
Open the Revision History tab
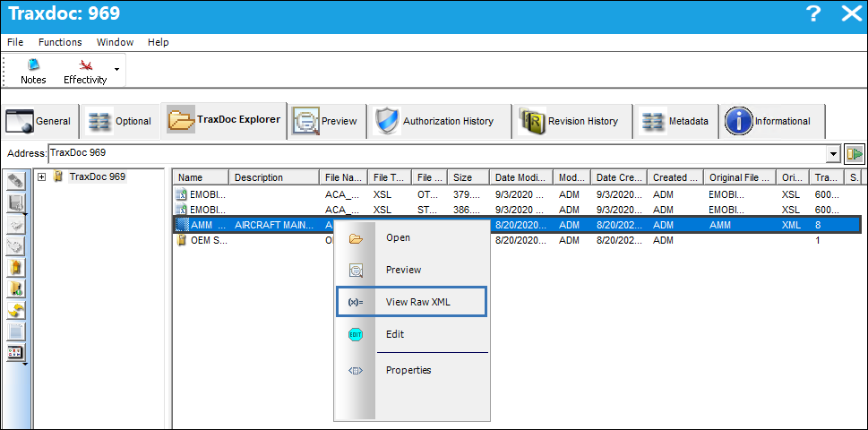[x=573, y=121]
